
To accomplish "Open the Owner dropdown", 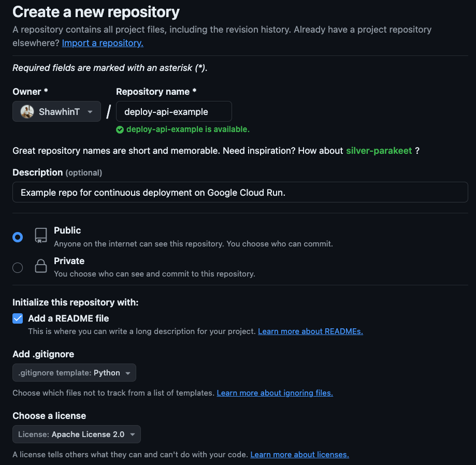I will coord(56,111).
